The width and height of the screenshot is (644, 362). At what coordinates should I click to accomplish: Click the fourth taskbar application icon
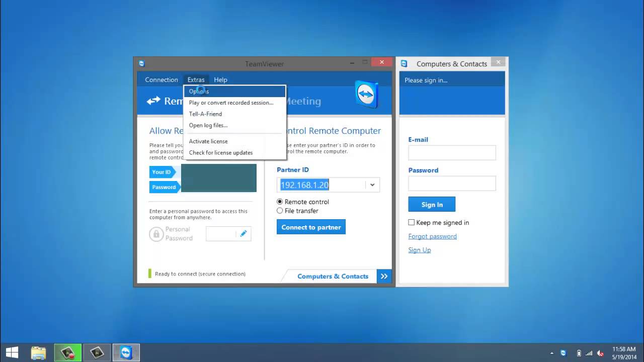coord(97,352)
